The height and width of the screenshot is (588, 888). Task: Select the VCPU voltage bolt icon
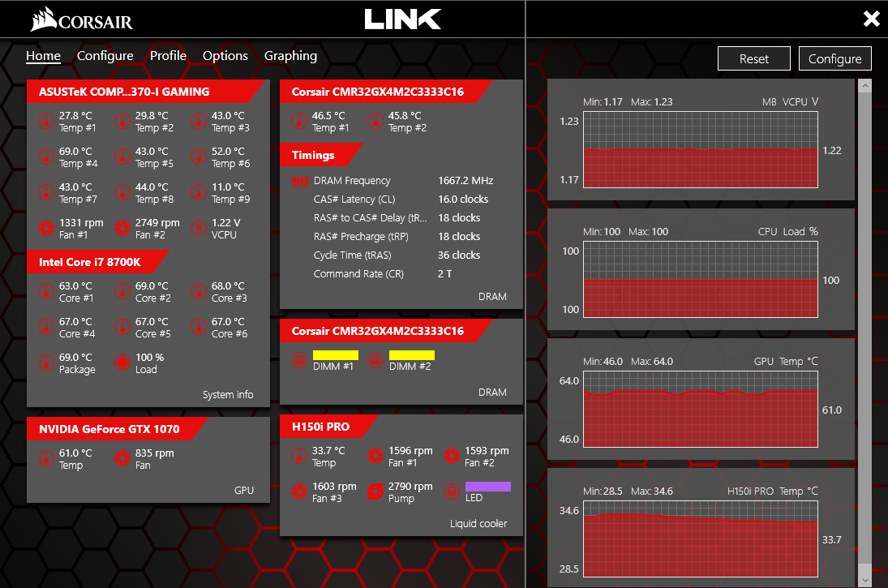[198, 228]
